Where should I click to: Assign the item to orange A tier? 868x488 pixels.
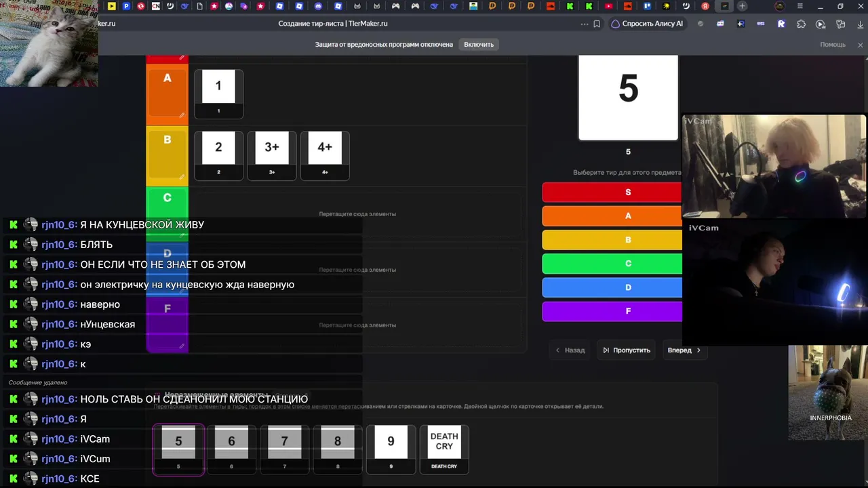612,216
